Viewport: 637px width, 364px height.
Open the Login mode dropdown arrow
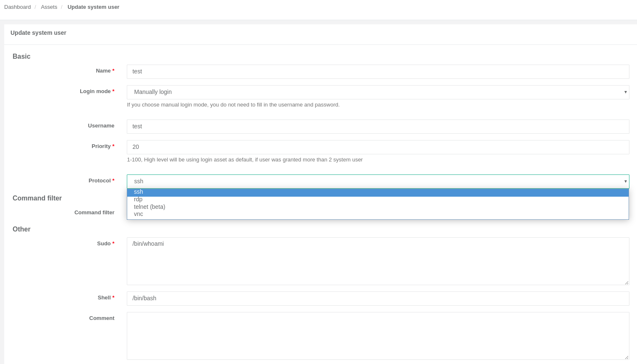(625, 92)
